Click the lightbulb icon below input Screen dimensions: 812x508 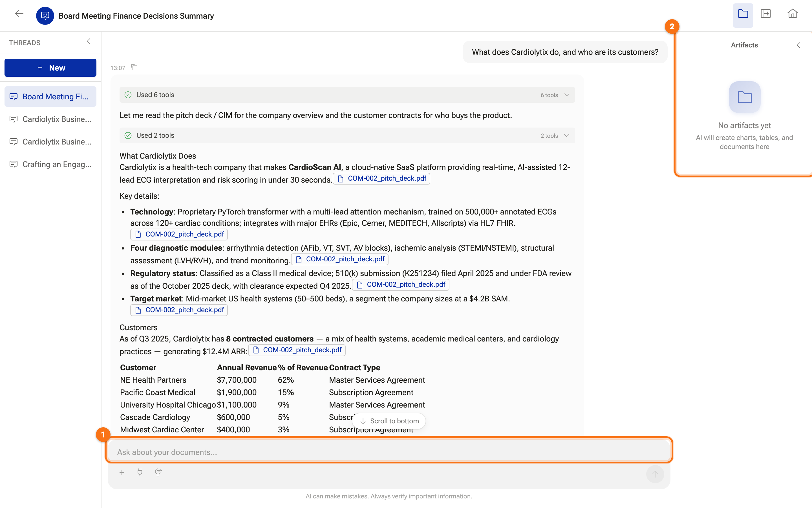(x=158, y=472)
